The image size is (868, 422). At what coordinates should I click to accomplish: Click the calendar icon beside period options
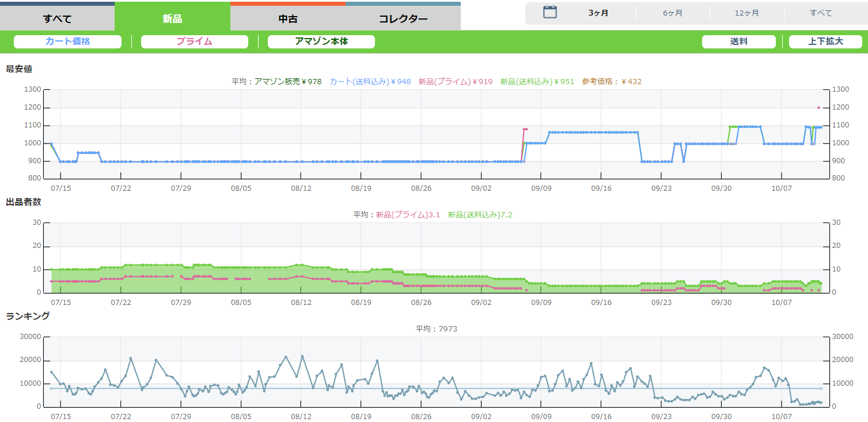pos(550,12)
